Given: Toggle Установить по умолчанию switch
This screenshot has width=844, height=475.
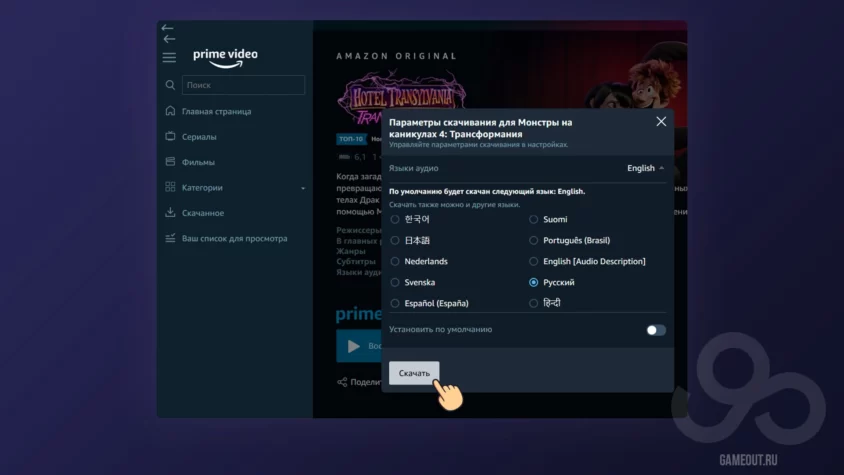Looking at the screenshot, I should coord(656,330).
